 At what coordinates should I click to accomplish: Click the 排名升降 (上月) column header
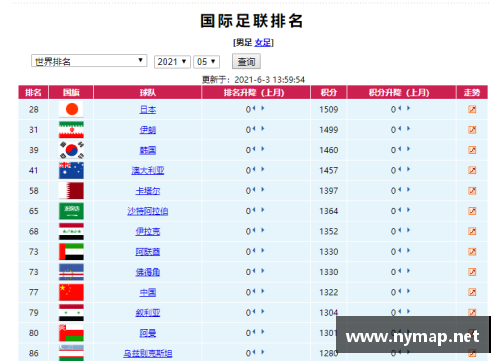click(x=256, y=92)
